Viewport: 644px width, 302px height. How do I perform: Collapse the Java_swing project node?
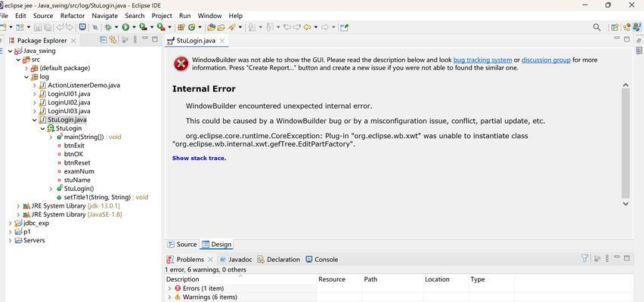tap(10, 51)
